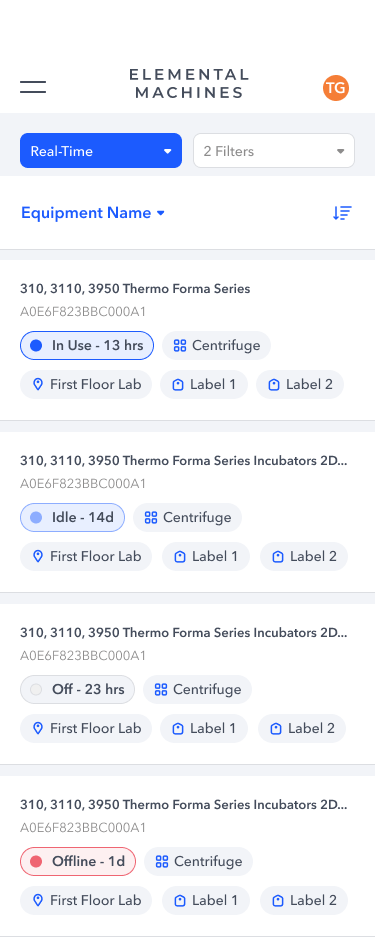Image resolution: width=375 pixels, height=937 pixels.
Task: Click the Centrifuge tag on the In Use card
Action: click(216, 345)
